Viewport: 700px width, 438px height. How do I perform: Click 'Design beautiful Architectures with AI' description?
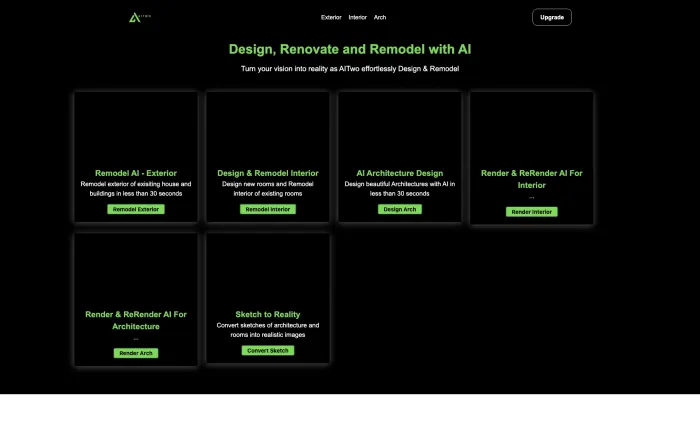click(400, 188)
